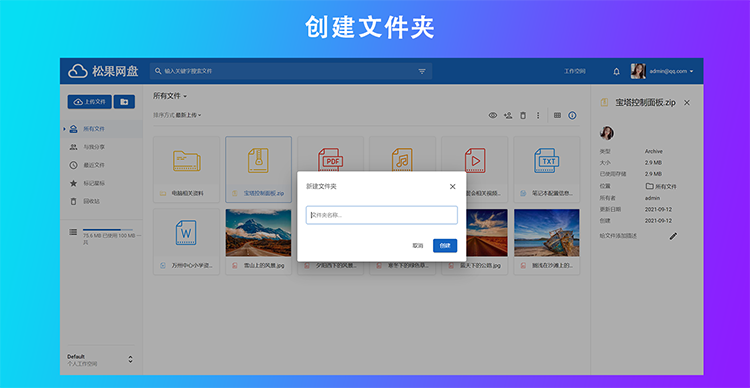
Task: Click 工作空间 in the header
Action: (x=574, y=71)
